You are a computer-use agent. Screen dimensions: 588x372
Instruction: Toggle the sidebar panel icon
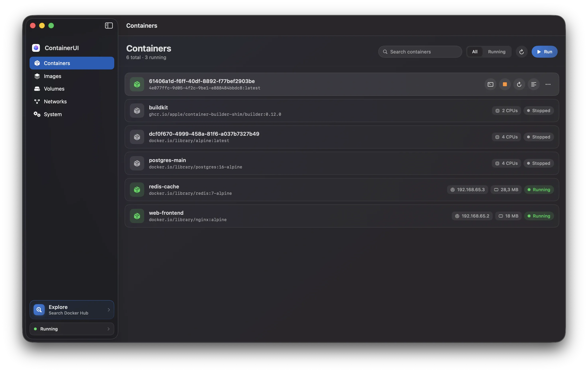109,26
